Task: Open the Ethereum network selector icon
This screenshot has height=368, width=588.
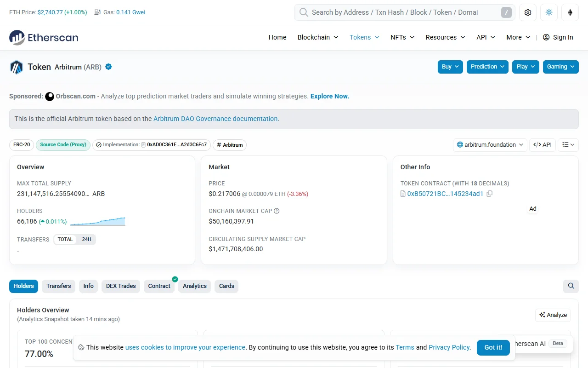Action: [x=570, y=12]
